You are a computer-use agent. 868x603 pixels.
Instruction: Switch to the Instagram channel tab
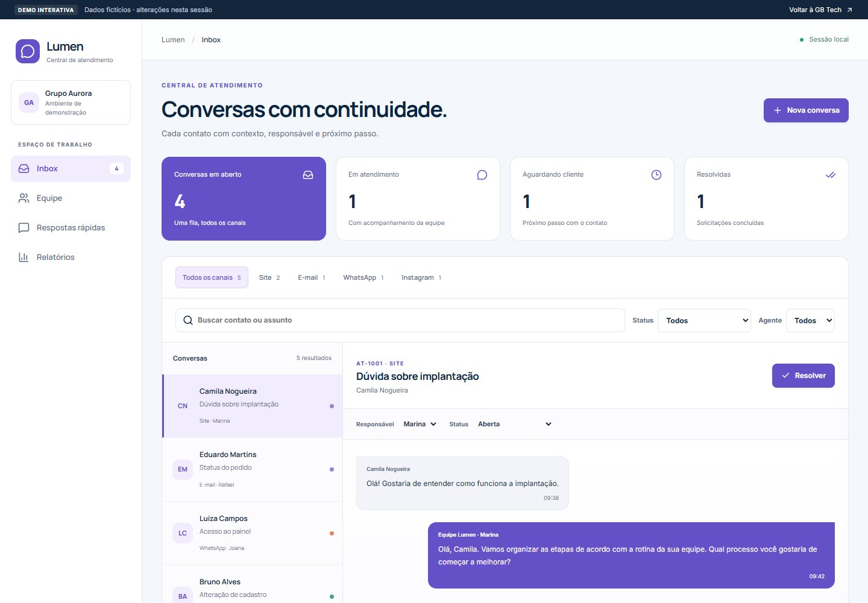point(421,277)
